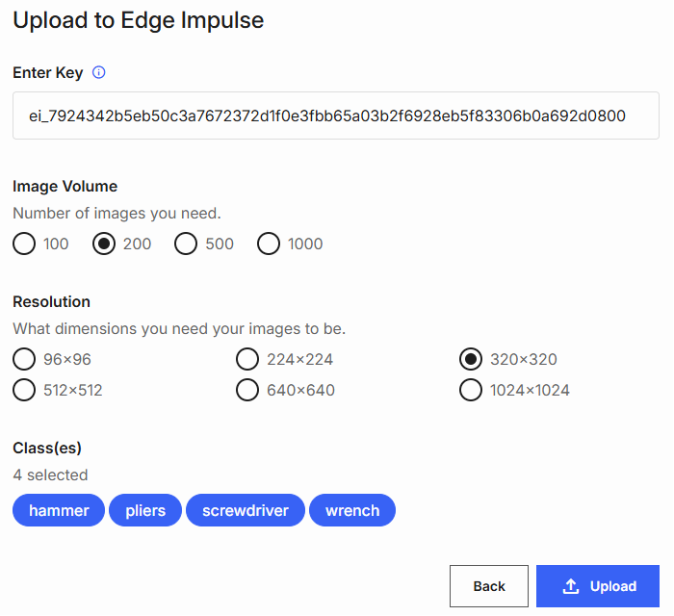Click the "4 selected" classes text

click(50, 475)
